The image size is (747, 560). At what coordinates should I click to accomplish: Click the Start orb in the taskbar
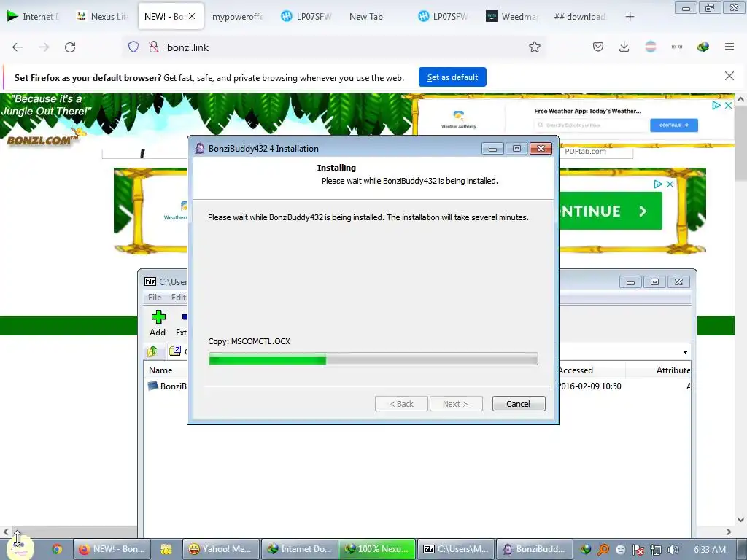pos(20,548)
